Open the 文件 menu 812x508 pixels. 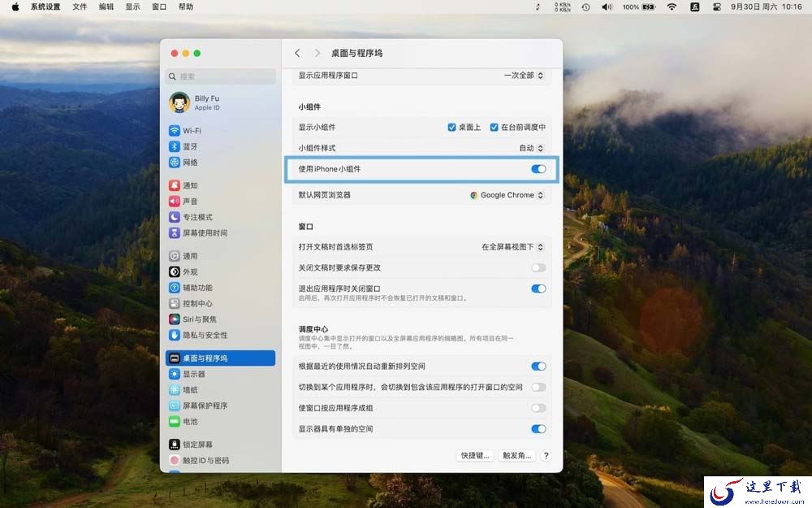coord(80,7)
